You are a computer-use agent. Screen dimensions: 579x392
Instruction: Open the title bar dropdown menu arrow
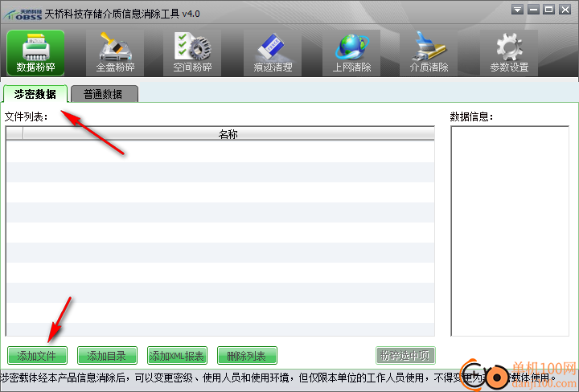[517, 10]
